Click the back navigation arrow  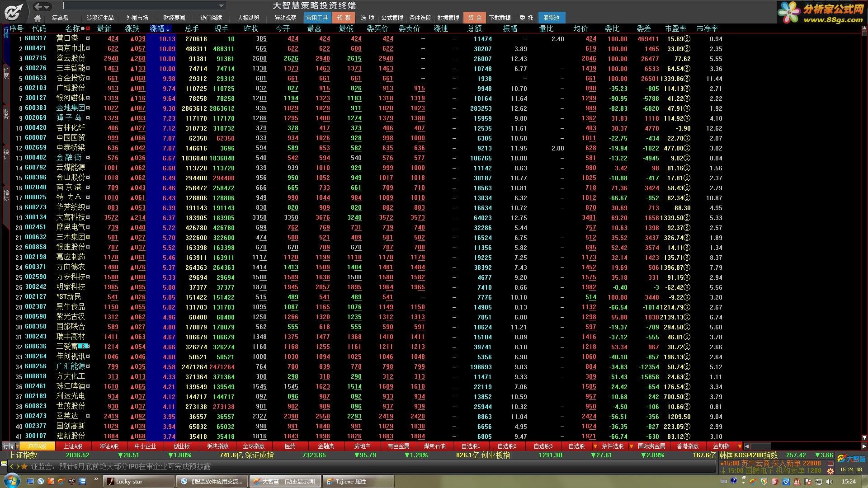click(38, 6)
